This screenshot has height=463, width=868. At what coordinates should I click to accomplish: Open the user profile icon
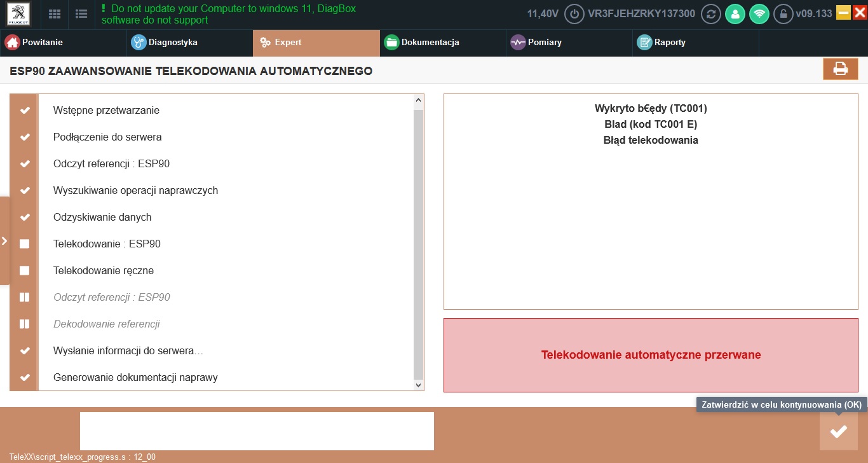tap(735, 14)
